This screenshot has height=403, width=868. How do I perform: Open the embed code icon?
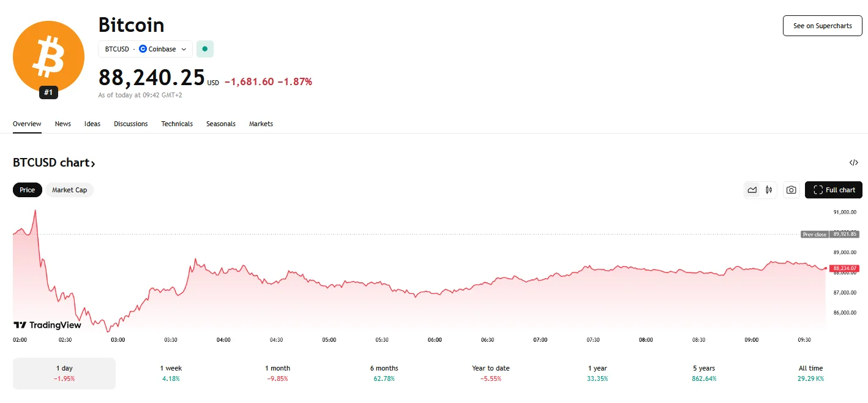click(x=854, y=163)
